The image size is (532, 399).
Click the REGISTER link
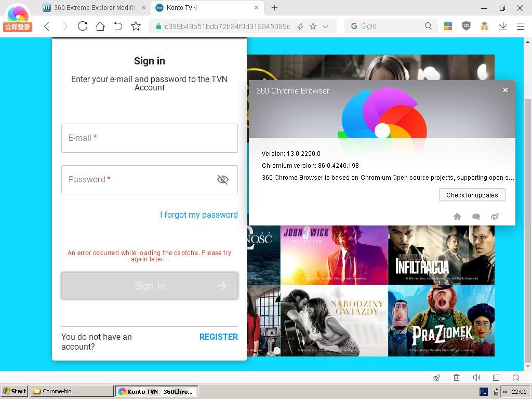coord(219,337)
